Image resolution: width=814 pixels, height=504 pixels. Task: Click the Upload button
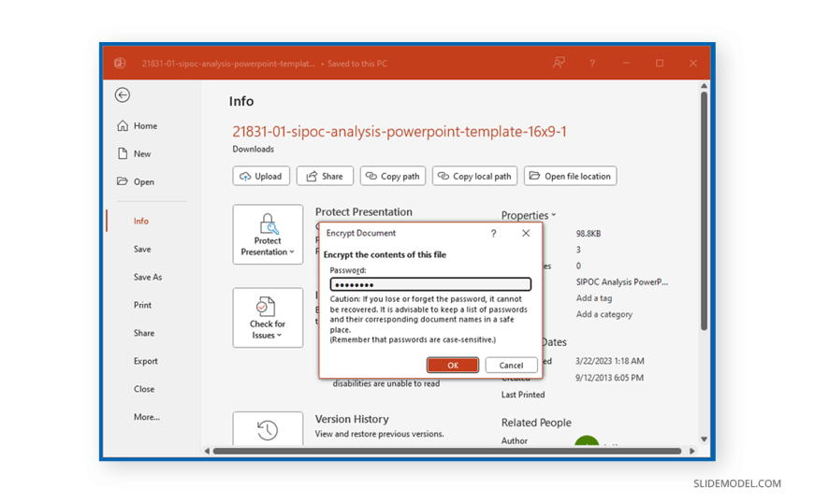click(261, 176)
